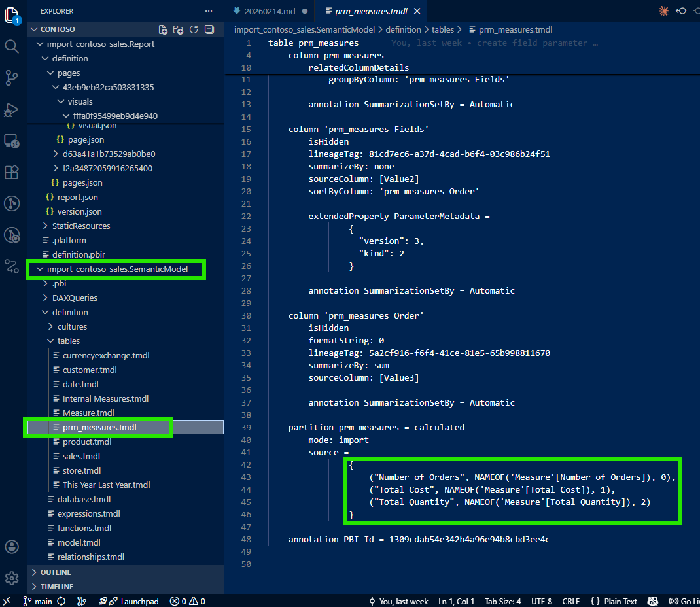This screenshot has width=700, height=607.
Task: Click the definition breadcrumb segment
Action: [x=403, y=29]
